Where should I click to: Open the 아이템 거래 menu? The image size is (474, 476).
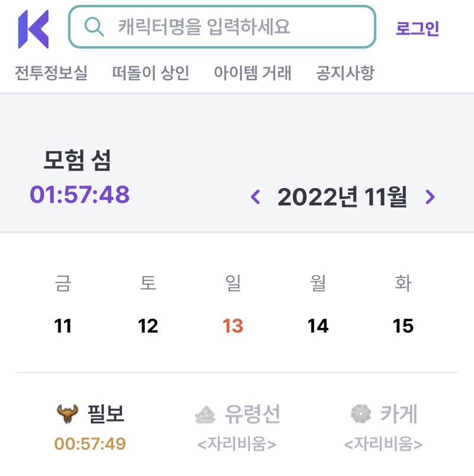(252, 73)
